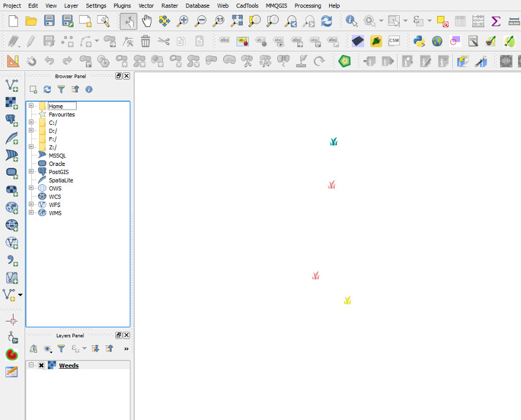The height and width of the screenshot is (420, 521).
Task: Add raster layer from side toolbar
Action: [x=12, y=103]
